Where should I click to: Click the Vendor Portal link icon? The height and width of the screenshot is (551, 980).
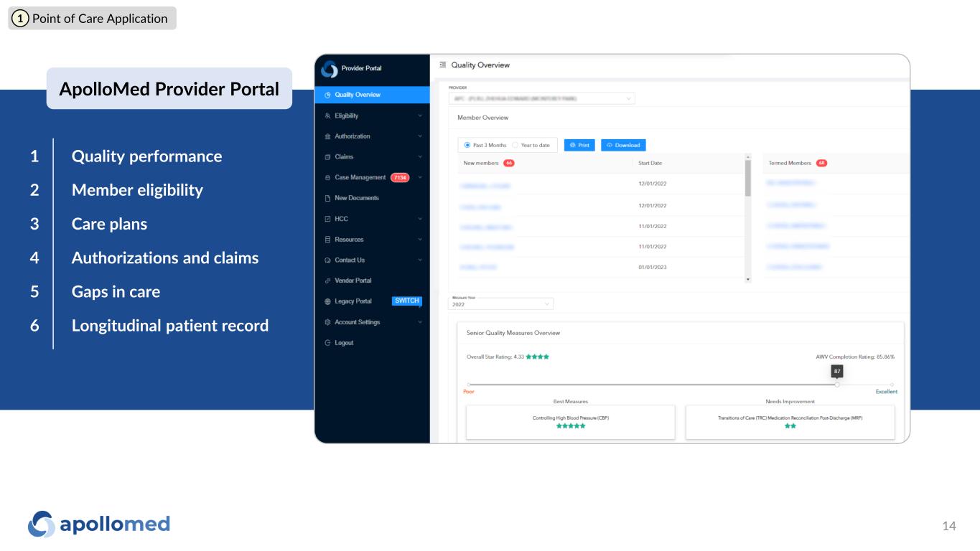327,281
